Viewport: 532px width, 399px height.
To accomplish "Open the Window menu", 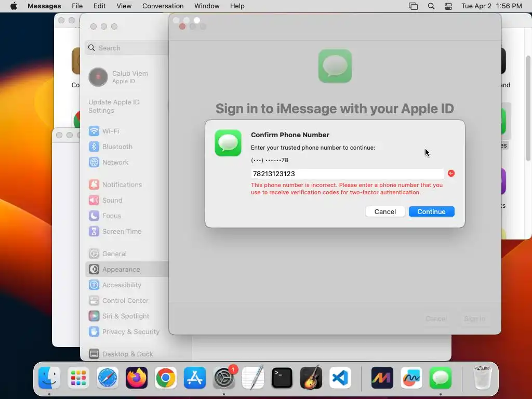I will [x=207, y=6].
